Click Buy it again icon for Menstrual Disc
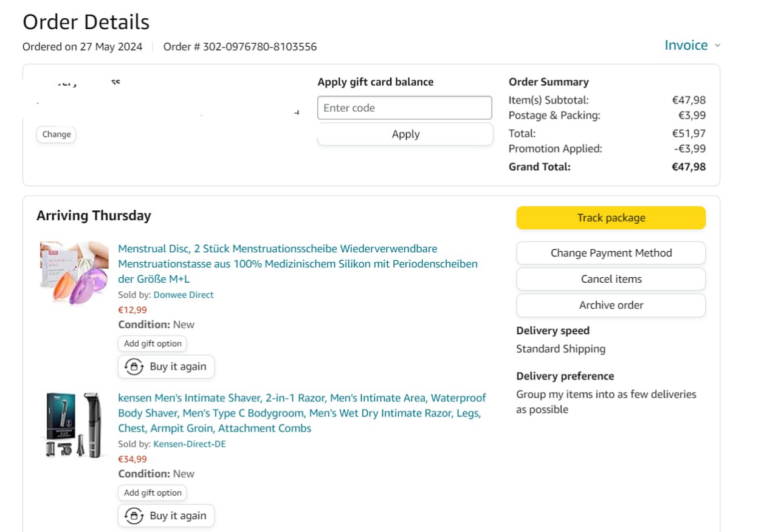Screen dimensions: 778x532 tap(134, 367)
